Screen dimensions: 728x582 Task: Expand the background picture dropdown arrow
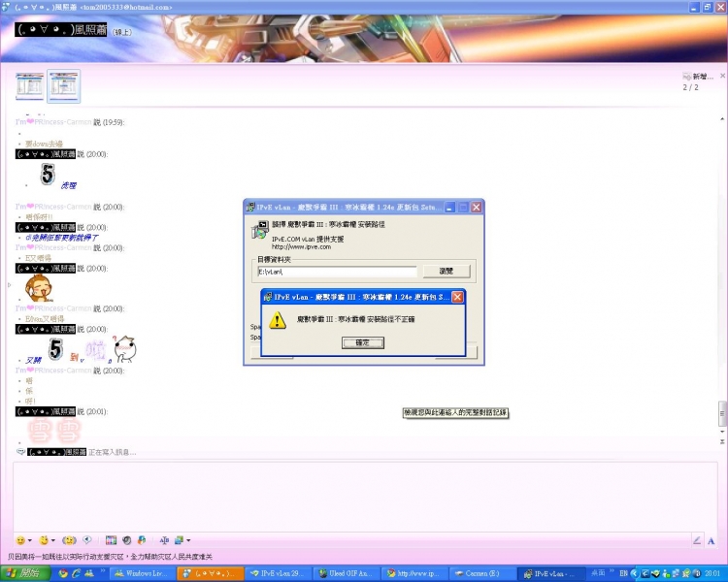(188, 540)
